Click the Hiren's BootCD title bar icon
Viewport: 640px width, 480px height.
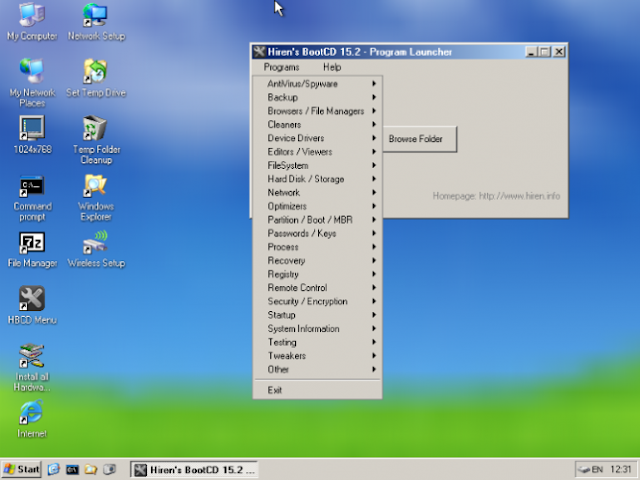pos(259,52)
